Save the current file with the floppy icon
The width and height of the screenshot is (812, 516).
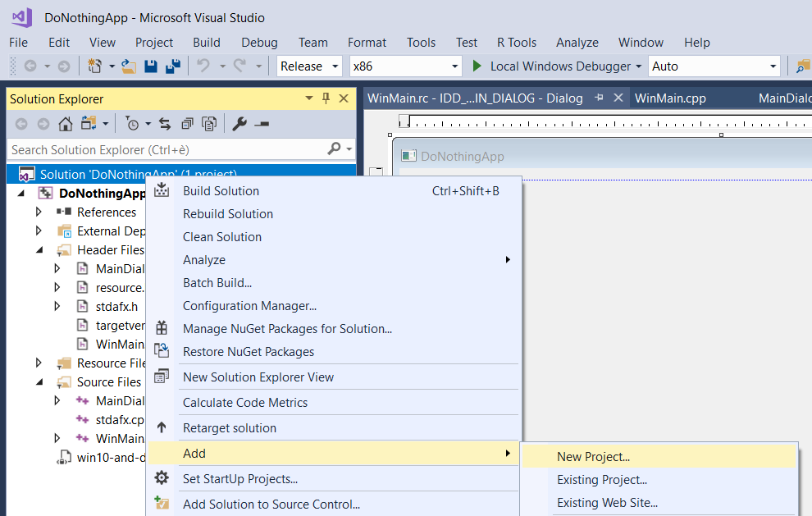[151, 66]
